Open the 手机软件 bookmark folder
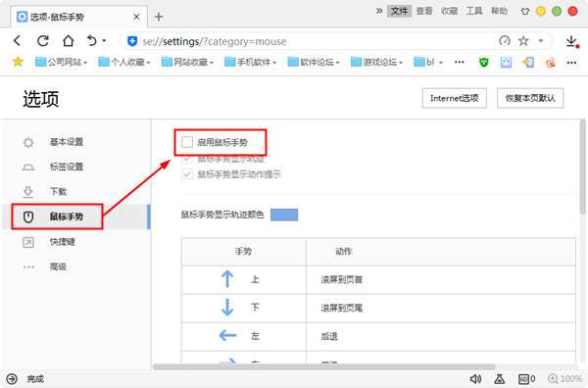This screenshot has width=588, height=388. [251, 62]
